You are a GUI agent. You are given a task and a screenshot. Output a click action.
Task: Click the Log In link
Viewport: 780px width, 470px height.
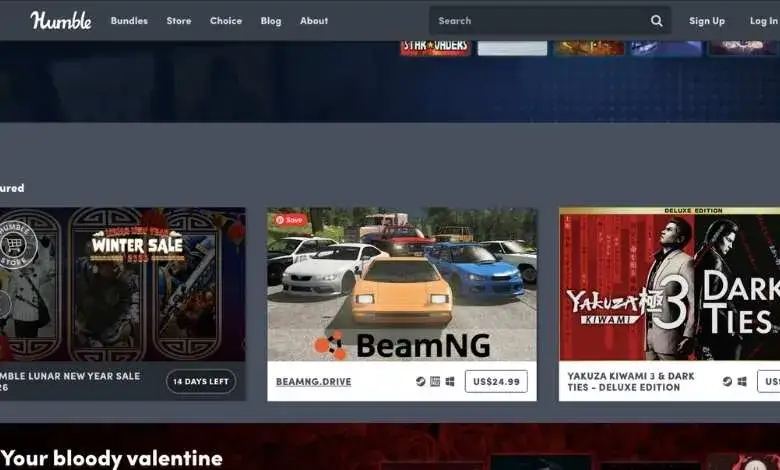[764, 21]
